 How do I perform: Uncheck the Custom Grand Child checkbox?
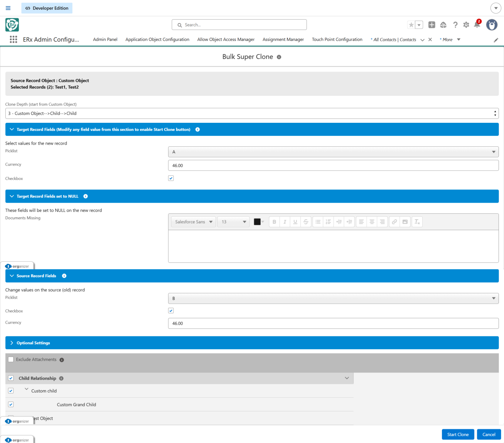click(11, 404)
